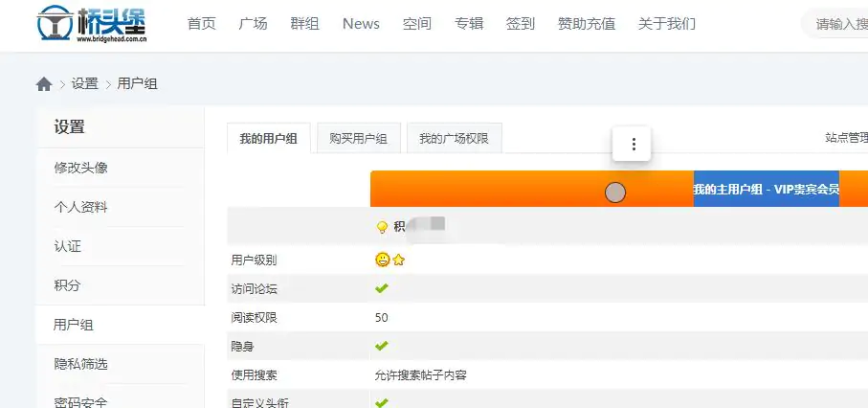The width and height of the screenshot is (868, 408).
Task: Open the 首页 navigation item
Action: (202, 24)
